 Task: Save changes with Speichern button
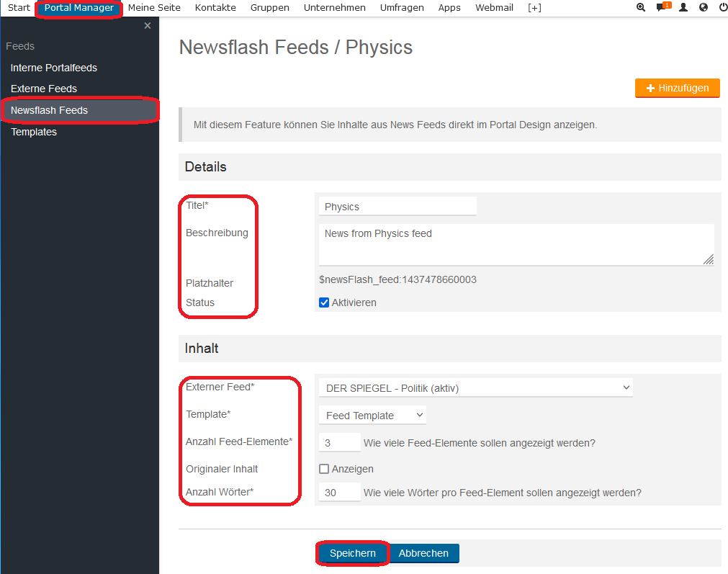(352, 553)
